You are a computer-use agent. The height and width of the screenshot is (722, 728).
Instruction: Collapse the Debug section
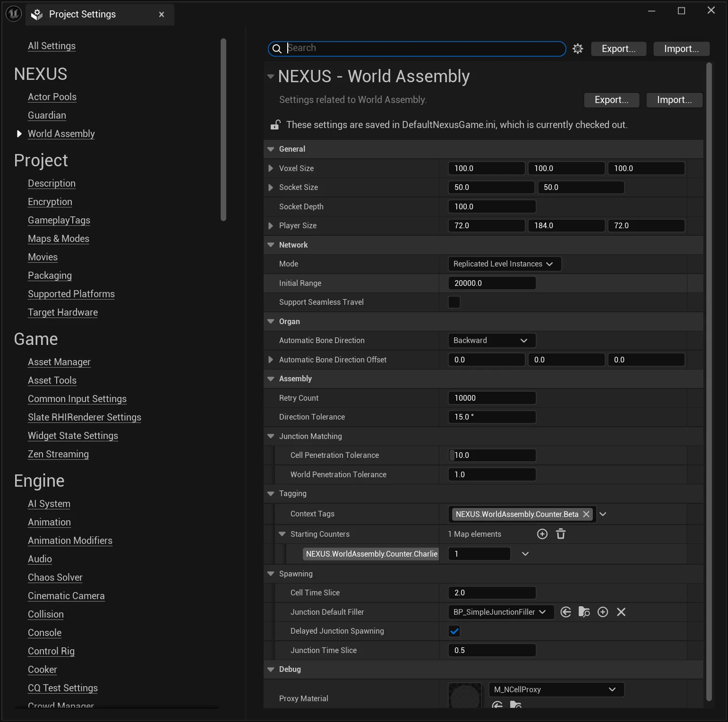pyautogui.click(x=271, y=670)
